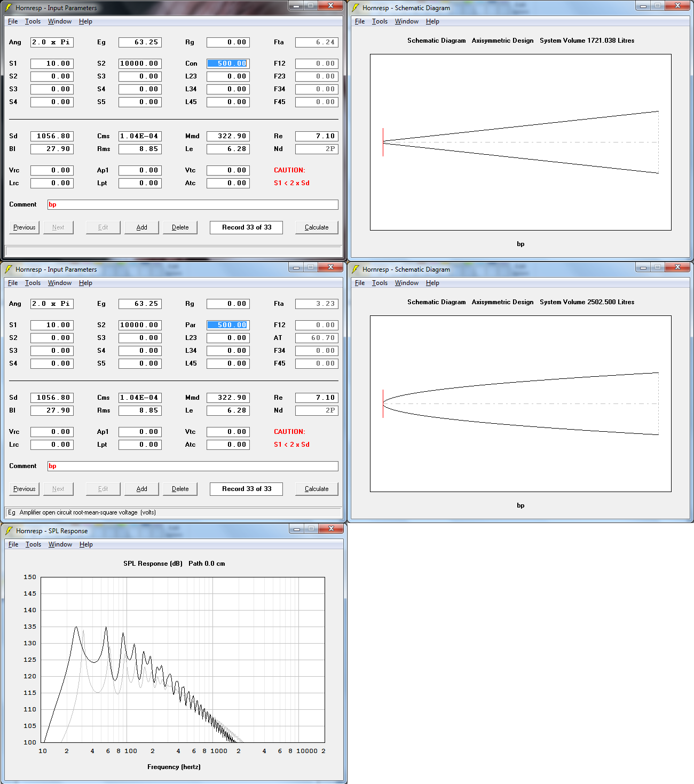Select the highlighted Con field showing 500.00
The width and height of the screenshot is (694, 784).
pos(228,64)
